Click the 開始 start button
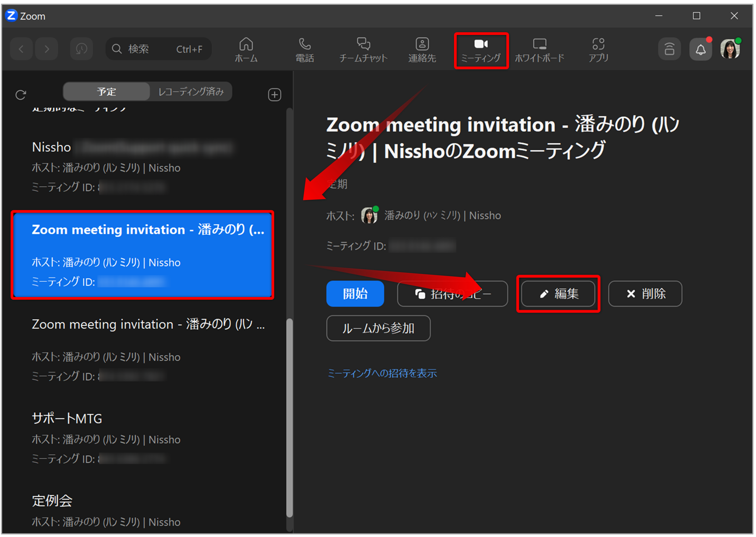The width and height of the screenshot is (756, 537). (x=355, y=294)
